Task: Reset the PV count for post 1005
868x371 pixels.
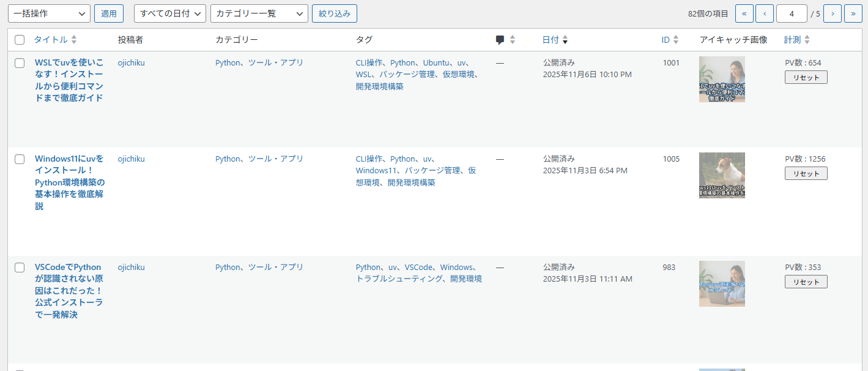Action: click(x=806, y=173)
